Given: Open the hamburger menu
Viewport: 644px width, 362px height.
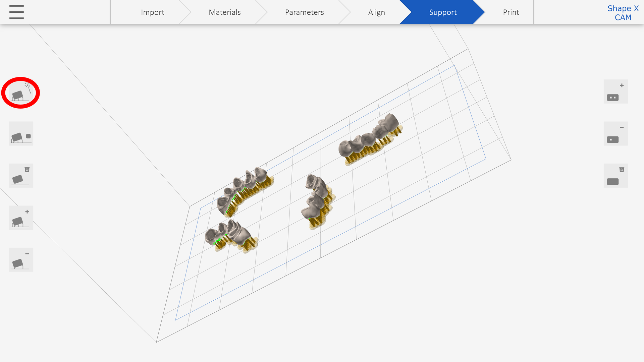Looking at the screenshot, I should point(16,12).
